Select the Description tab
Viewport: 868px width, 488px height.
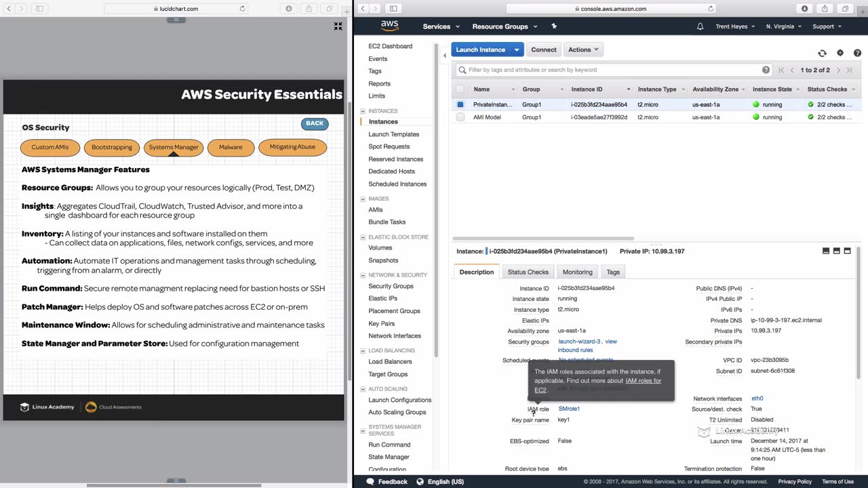coord(477,272)
